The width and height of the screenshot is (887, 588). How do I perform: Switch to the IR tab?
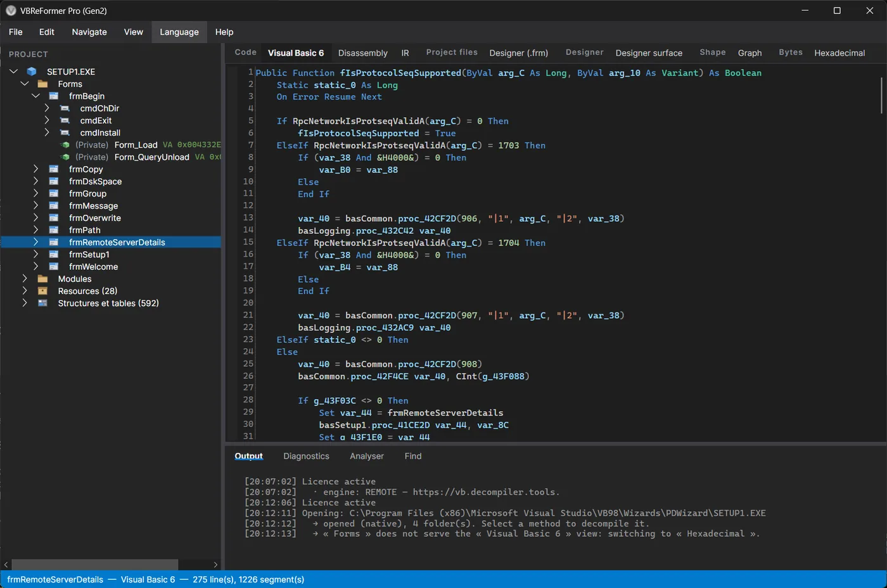click(x=405, y=53)
